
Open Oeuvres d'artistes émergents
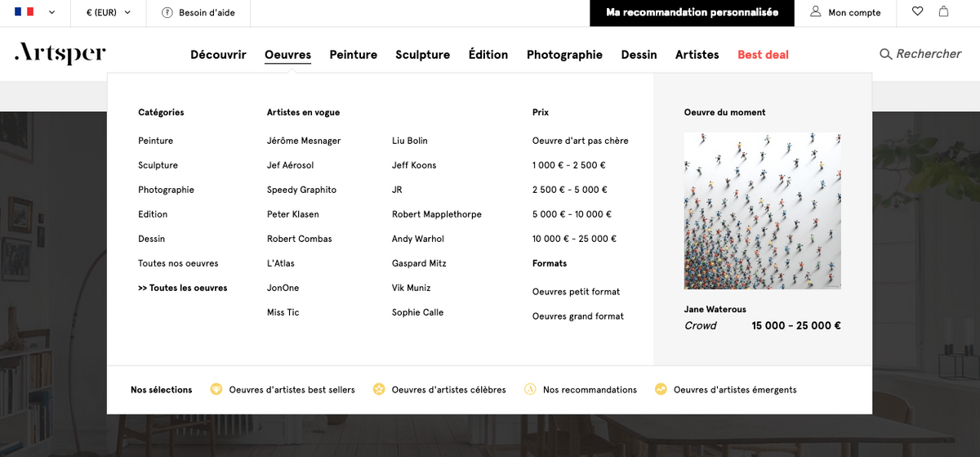point(735,390)
